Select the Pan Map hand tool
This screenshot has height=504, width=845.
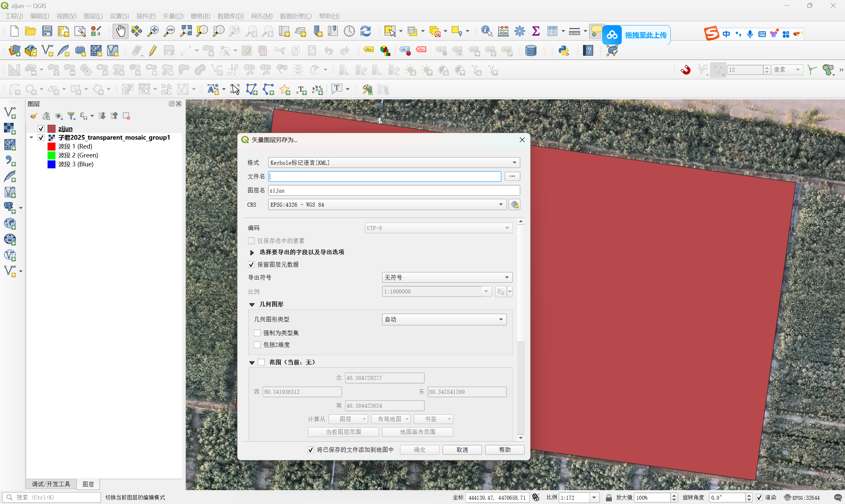(120, 31)
